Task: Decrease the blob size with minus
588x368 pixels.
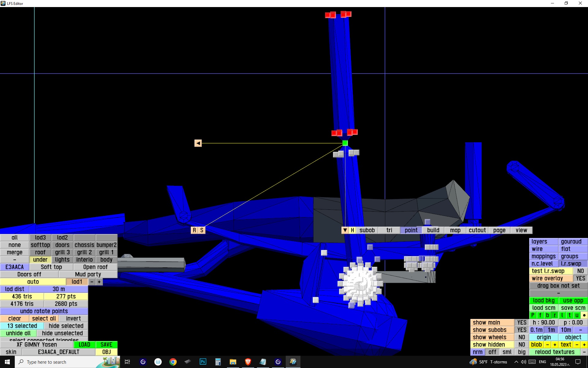Action: [x=548, y=345]
